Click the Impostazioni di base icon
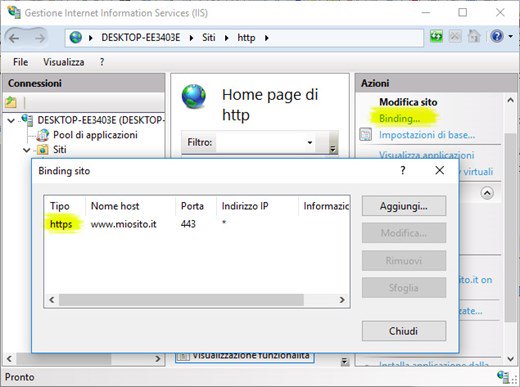The image size is (520, 387). coord(366,135)
